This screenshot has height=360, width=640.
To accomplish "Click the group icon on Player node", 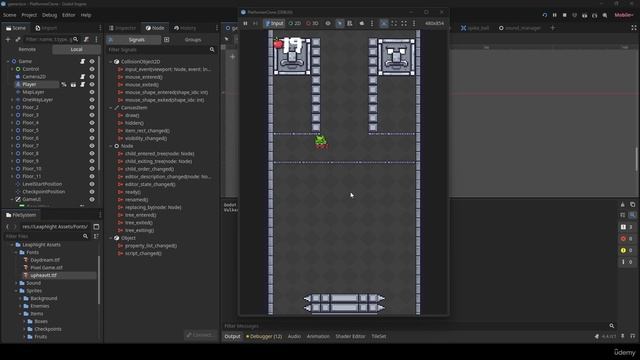I will (x=73, y=84).
